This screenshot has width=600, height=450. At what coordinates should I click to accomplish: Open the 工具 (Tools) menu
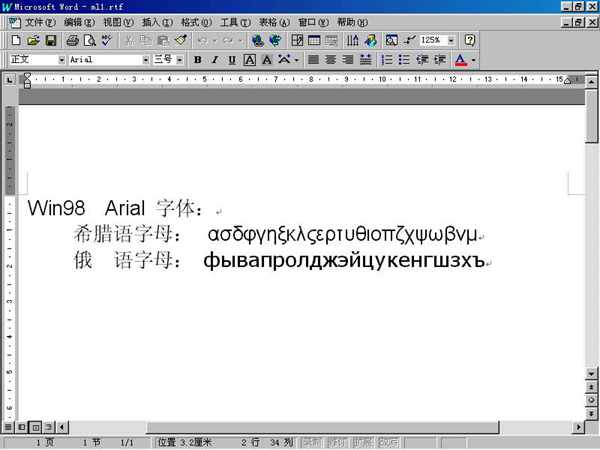235,22
